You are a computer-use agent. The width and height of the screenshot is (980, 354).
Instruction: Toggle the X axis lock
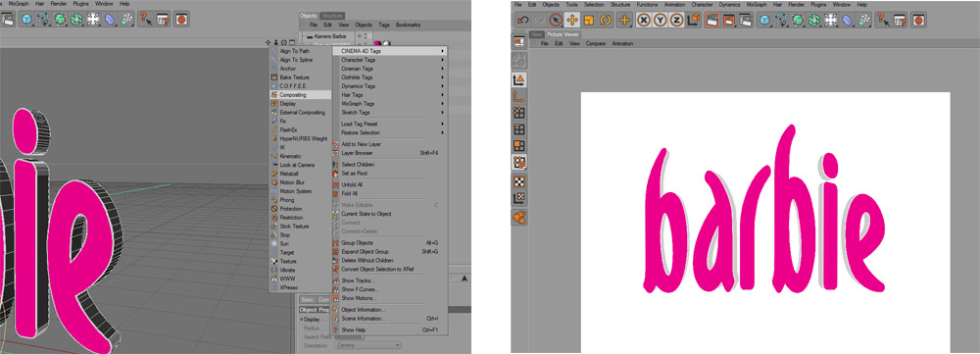coord(644,20)
